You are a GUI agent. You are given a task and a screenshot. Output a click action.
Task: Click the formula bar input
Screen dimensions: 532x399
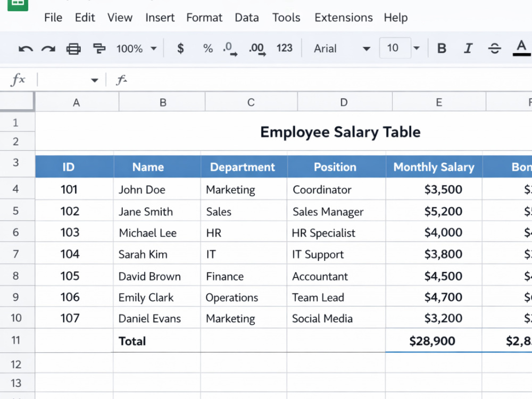(x=329, y=80)
